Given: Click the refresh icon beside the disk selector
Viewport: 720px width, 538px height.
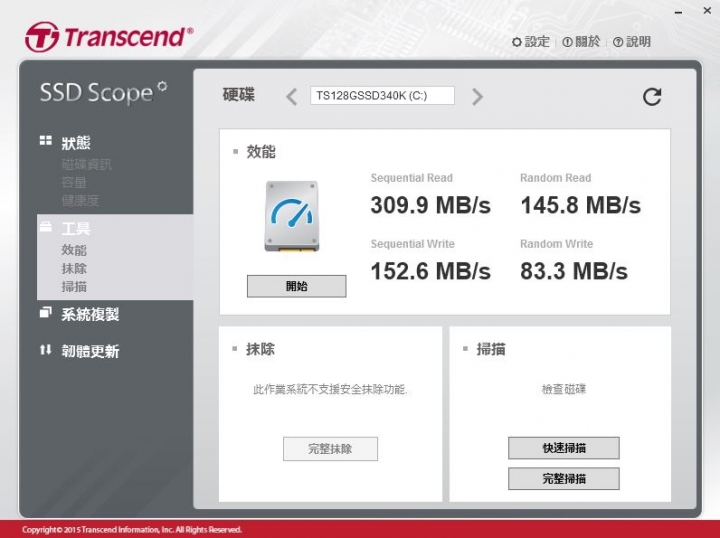Looking at the screenshot, I should coord(652,96).
